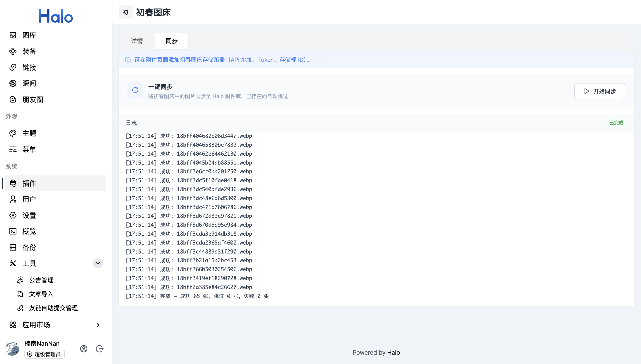
Task: Go to 链接 in the sidebar
Action: tap(56, 67)
